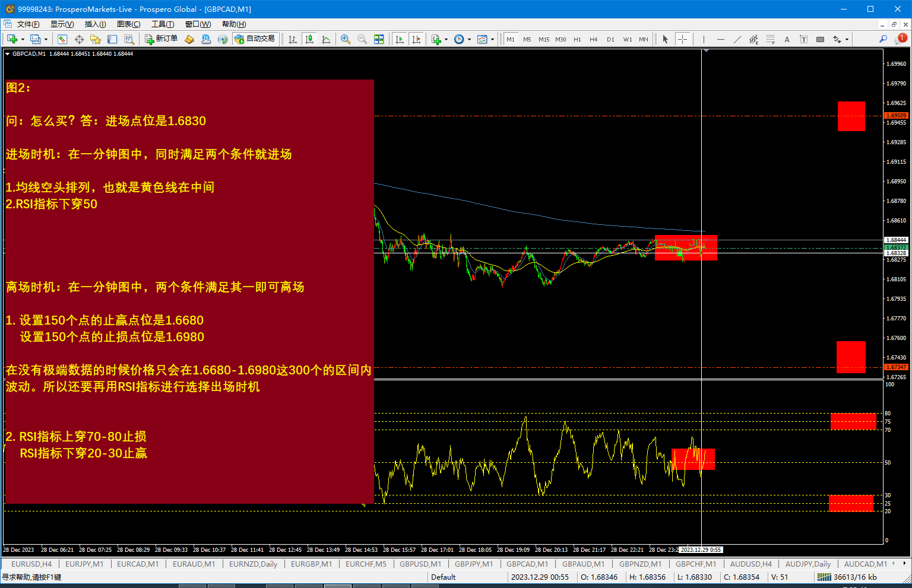Click the Zoom Out magnifier

pos(362,39)
